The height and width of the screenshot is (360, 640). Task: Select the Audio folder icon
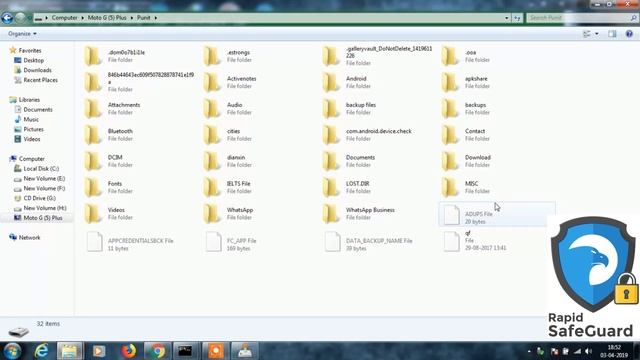click(x=212, y=109)
